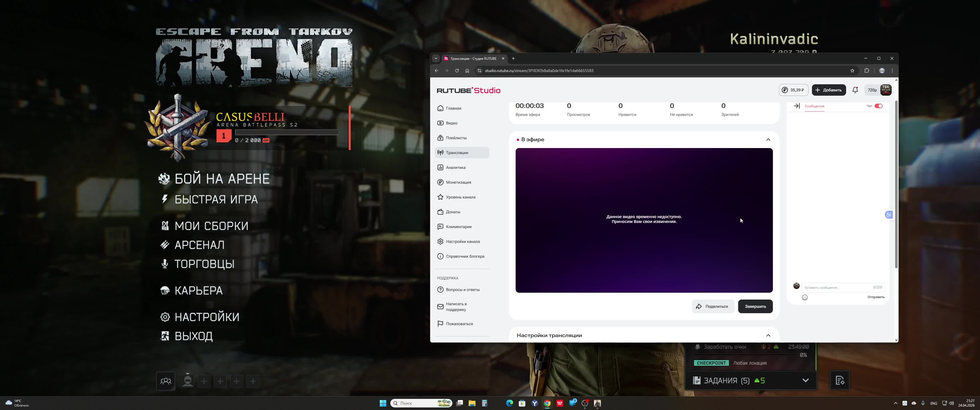Click the notifications bell icon
This screenshot has width=980, height=410.
(x=855, y=90)
